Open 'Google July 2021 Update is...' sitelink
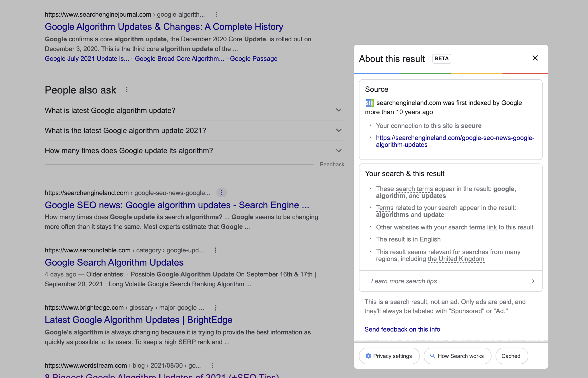The height and width of the screenshot is (378, 588). click(87, 59)
